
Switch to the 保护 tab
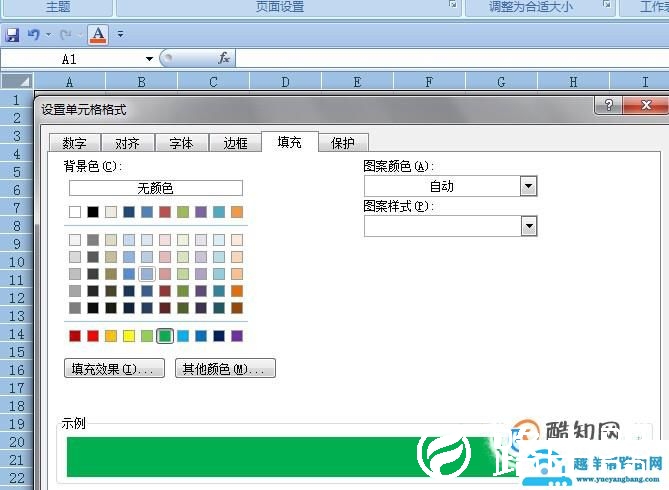click(343, 143)
